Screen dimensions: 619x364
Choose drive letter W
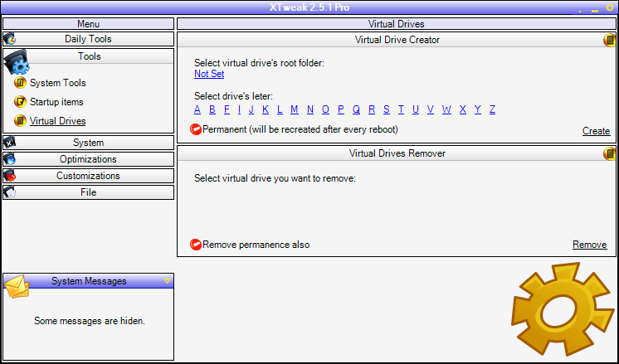[x=446, y=109]
